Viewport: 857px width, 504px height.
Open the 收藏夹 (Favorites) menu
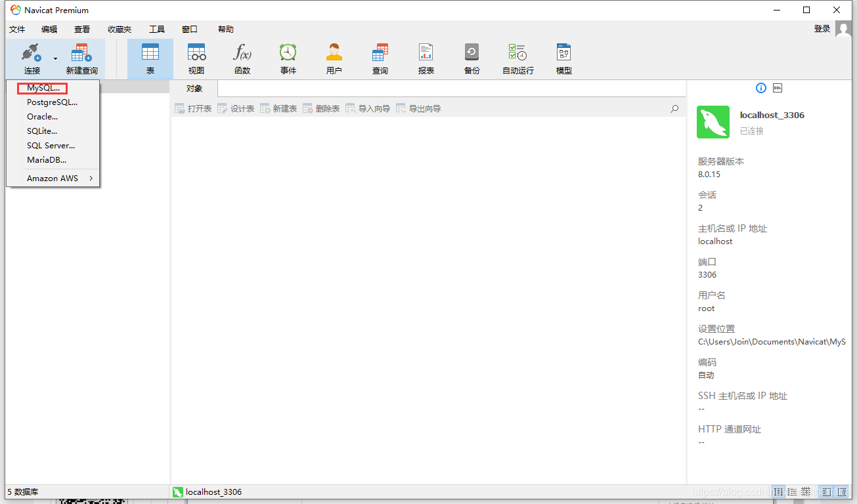tap(120, 30)
